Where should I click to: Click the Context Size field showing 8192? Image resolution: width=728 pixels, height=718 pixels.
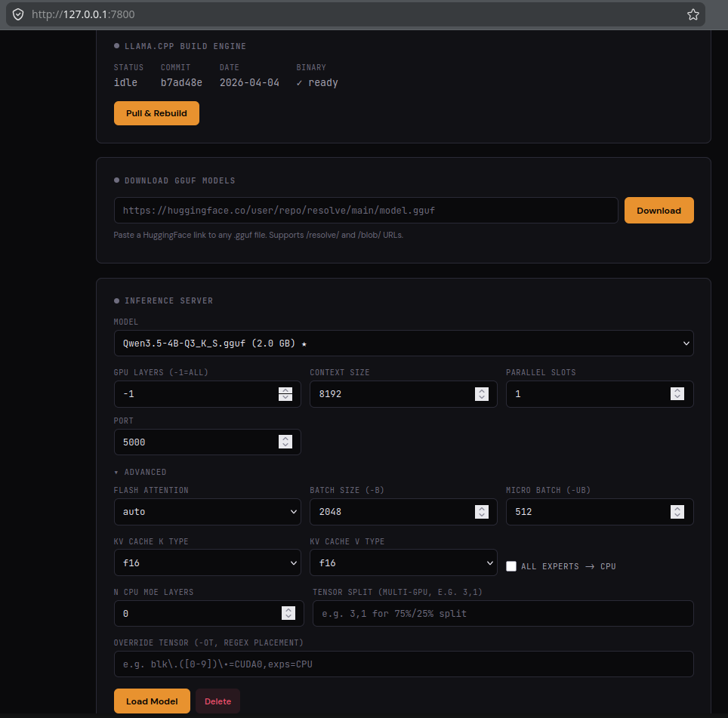[403, 394]
